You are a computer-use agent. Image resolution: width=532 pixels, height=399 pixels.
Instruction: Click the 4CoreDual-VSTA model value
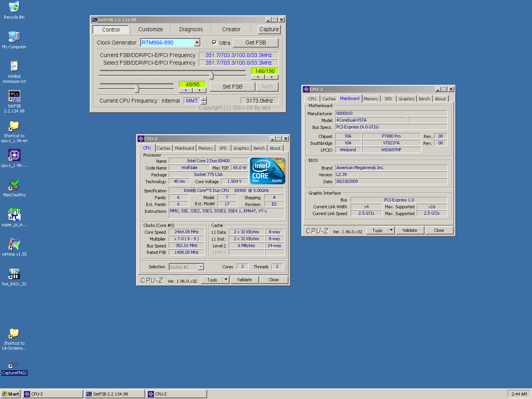point(371,120)
